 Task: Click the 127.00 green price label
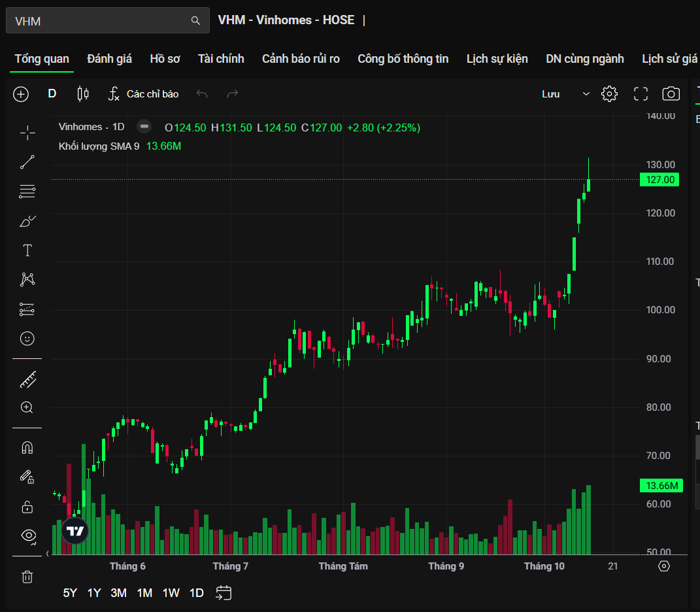(x=659, y=180)
